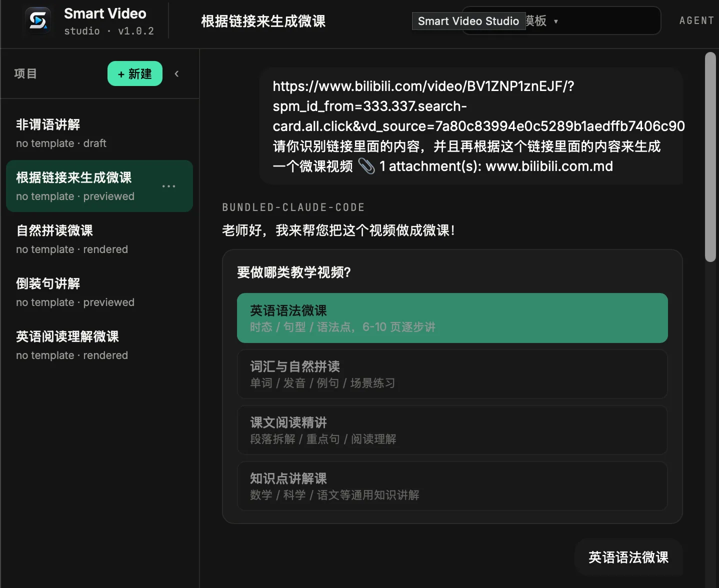Click the Smart Video Studio tooltip
Screen dimensions: 719x588
tap(468, 21)
